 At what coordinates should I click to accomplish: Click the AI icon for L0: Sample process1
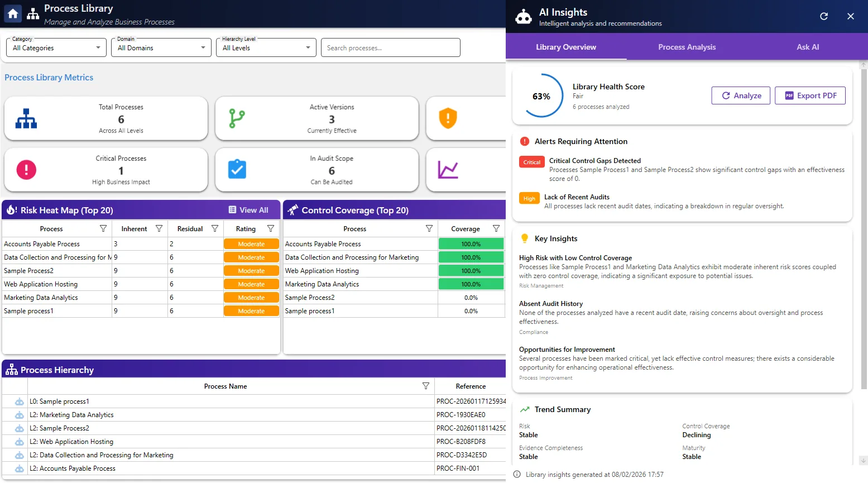coord(20,401)
